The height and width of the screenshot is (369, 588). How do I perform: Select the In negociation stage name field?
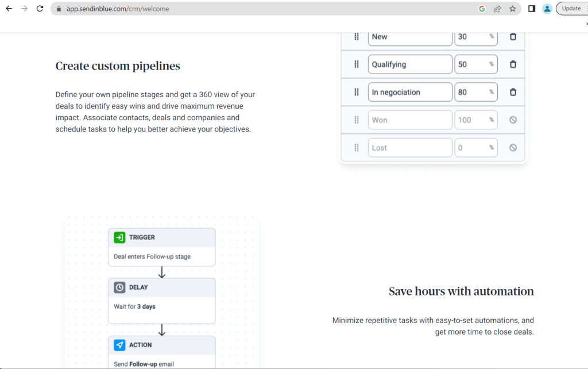[409, 92]
